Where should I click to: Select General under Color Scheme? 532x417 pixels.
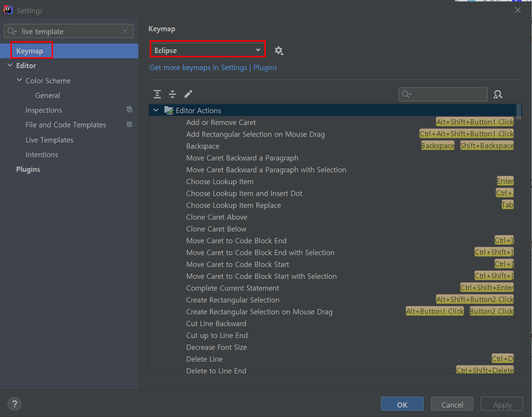(47, 95)
